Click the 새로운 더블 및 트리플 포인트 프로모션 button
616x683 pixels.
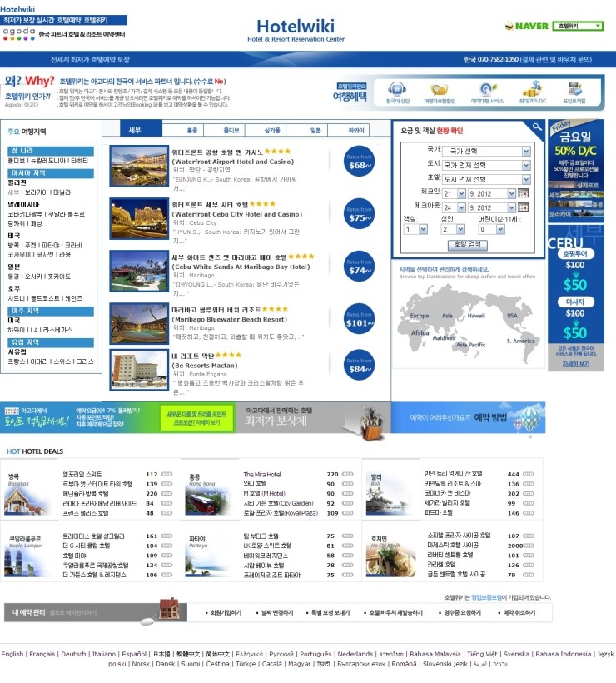coord(196,418)
